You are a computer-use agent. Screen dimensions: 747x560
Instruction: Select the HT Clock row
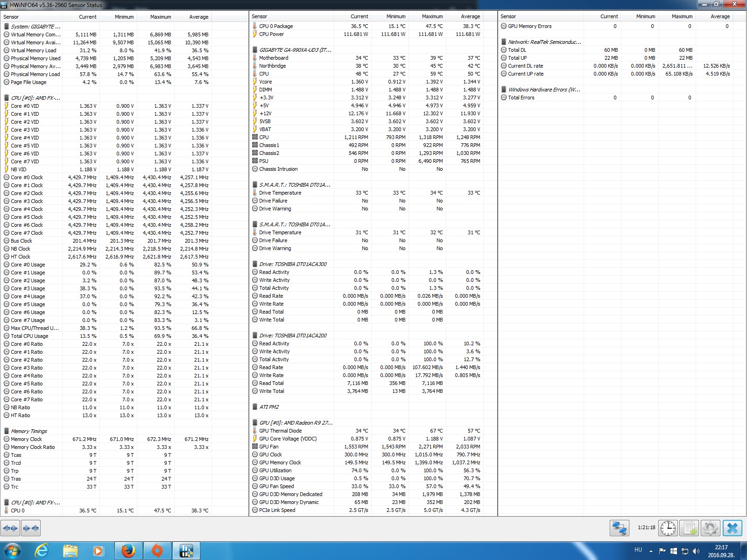[x=124, y=257]
